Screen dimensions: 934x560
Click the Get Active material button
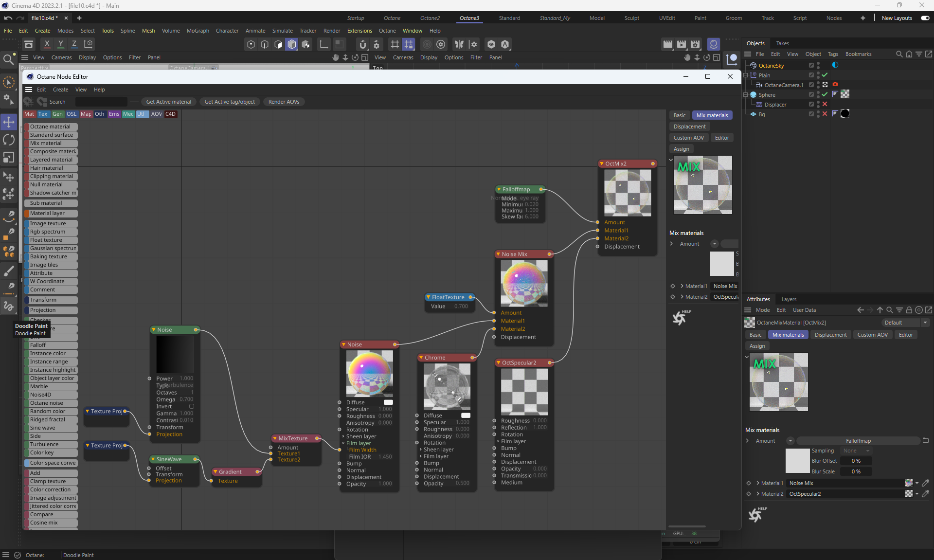[168, 102]
